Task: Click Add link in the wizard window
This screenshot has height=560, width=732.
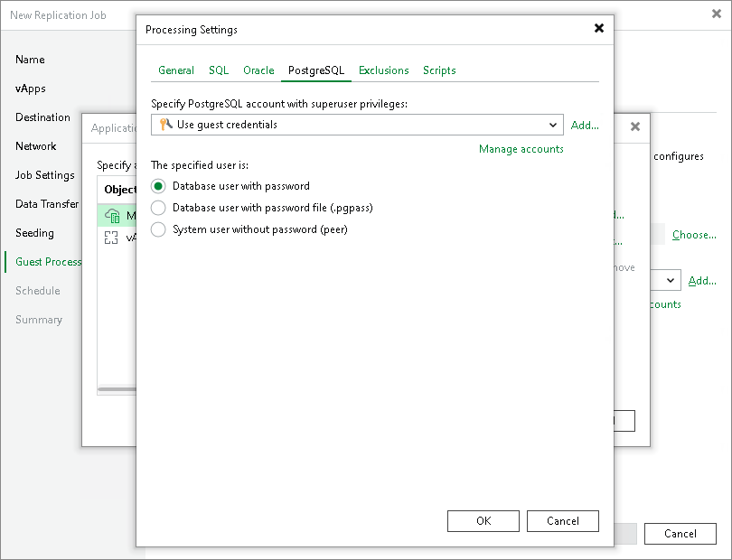Action: (702, 281)
